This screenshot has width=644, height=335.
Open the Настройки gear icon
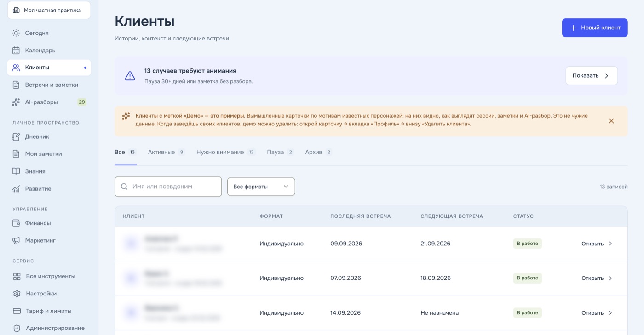(17, 294)
